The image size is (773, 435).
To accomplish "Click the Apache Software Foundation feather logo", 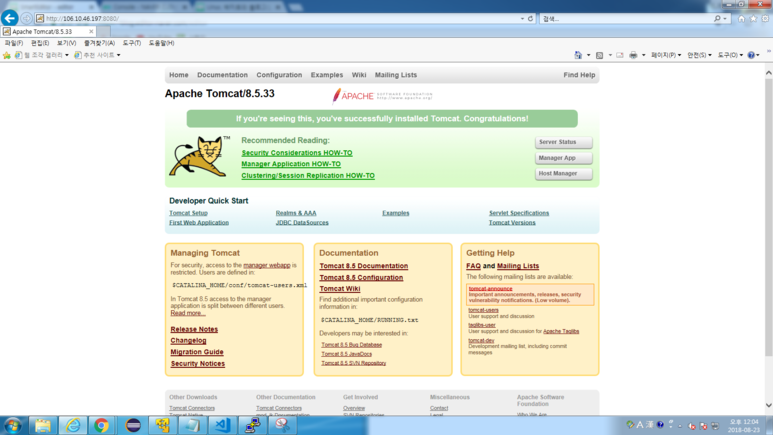I will click(x=382, y=96).
